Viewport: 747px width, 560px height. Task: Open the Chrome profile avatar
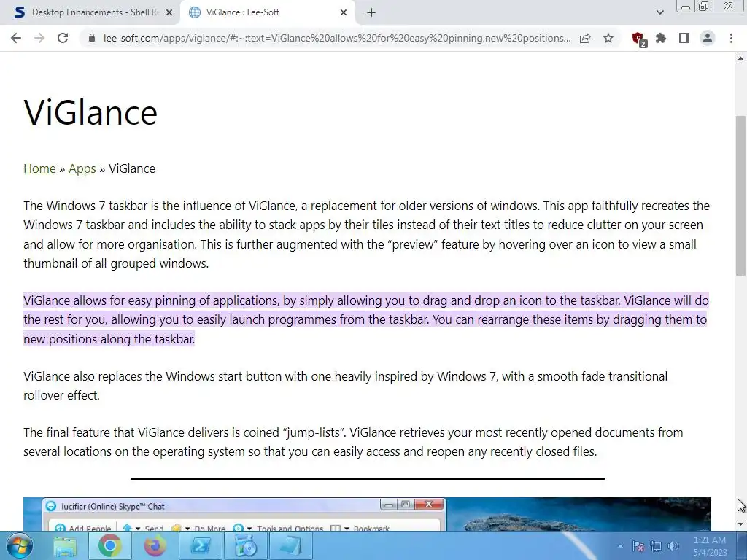pyautogui.click(x=708, y=38)
